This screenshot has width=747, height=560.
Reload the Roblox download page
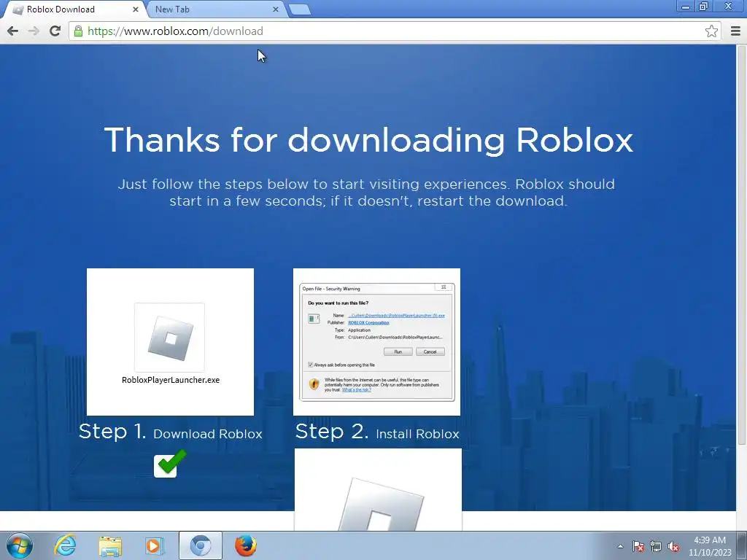pyautogui.click(x=55, y=31)
